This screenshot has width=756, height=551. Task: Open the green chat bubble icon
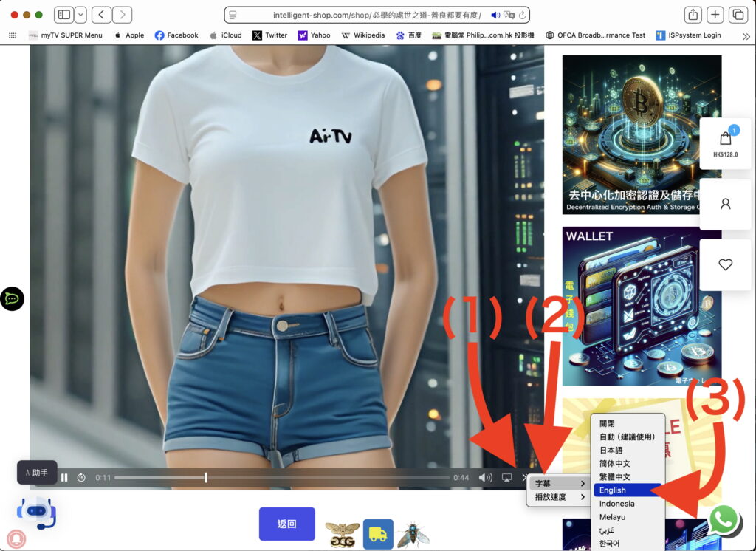tap(12, 298)
